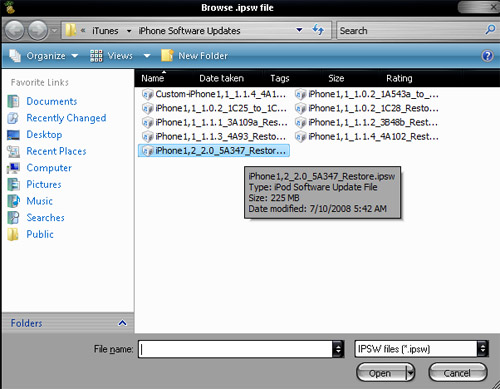Image resolution: width=500 pixels, height=389 pixels.
Task: Open Documents in Favorite Links
Action: click(x=52, y=101)
